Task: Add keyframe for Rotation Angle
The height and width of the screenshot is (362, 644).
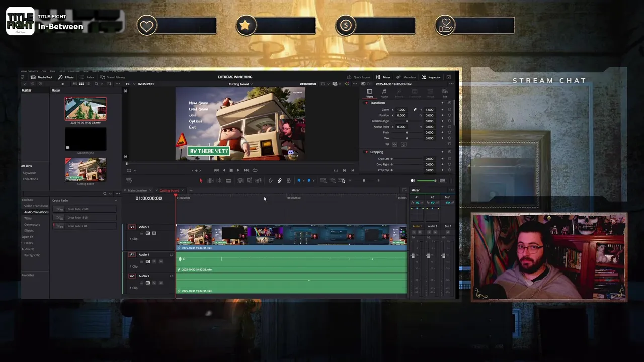Action: pyautogui.click(x=442, y=121)
